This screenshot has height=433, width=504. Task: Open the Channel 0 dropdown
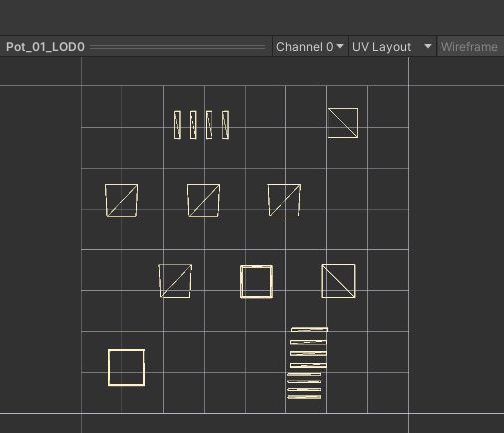point(310,47)
